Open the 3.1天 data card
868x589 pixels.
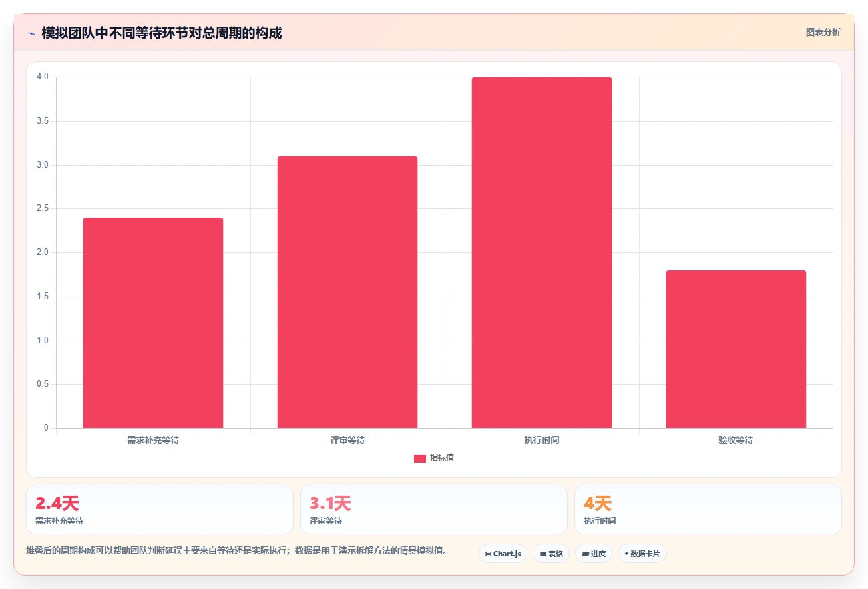pyautogui.click(x=434, y=510)
